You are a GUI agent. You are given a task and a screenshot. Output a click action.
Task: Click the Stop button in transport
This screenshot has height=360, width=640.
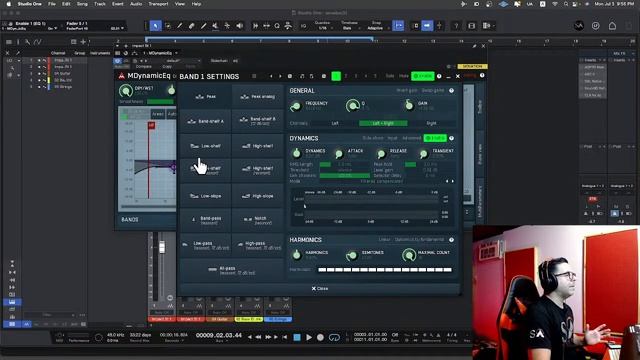[297, 337]
